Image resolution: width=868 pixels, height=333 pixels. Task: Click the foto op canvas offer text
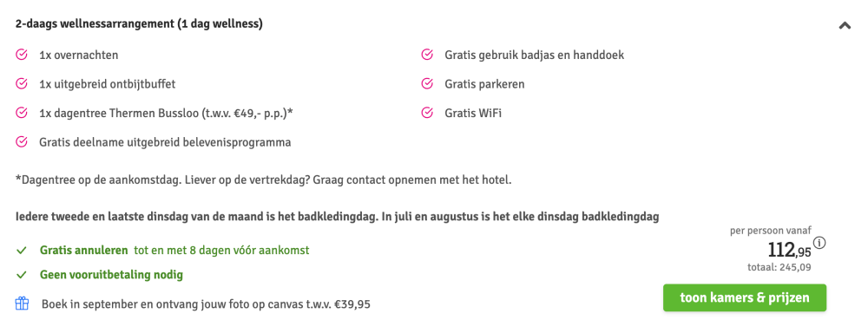[x=206, y=304]
